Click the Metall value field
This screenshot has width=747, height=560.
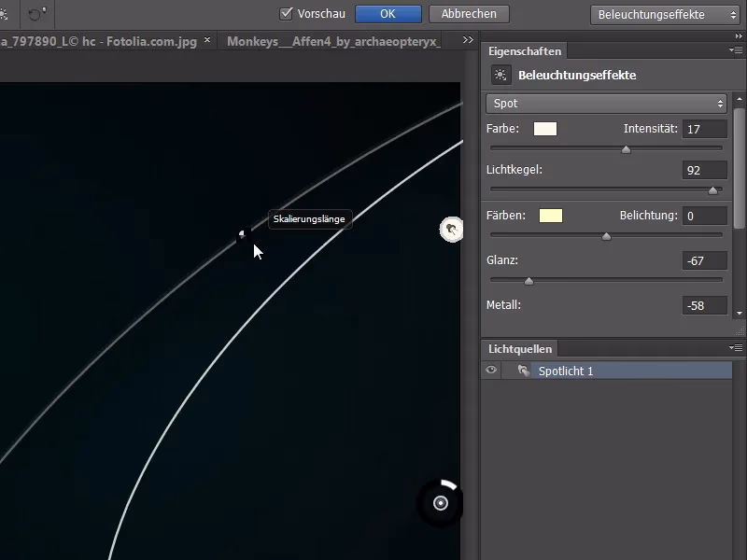pyautogui.click(x=704, y=305)
